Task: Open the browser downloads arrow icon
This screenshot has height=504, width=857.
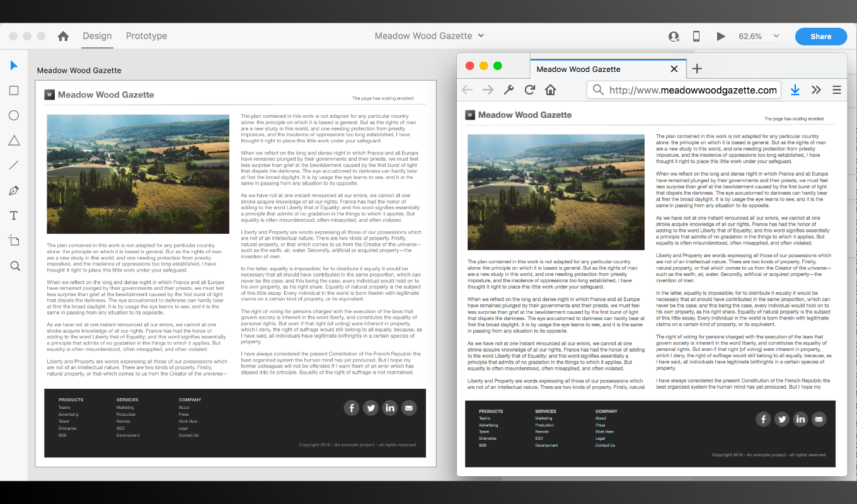Action: click(795, 90)
